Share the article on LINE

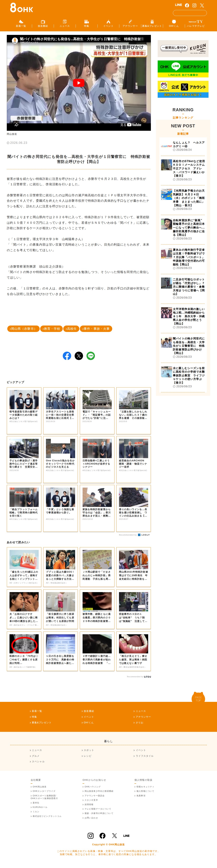coord(90,356)
